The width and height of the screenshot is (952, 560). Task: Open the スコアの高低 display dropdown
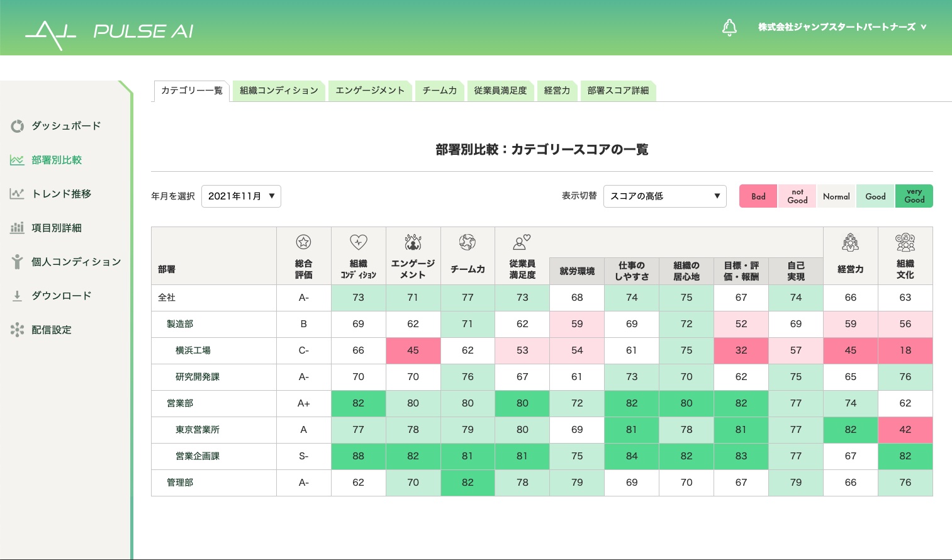pyautogui.click(x=664, y=196)
